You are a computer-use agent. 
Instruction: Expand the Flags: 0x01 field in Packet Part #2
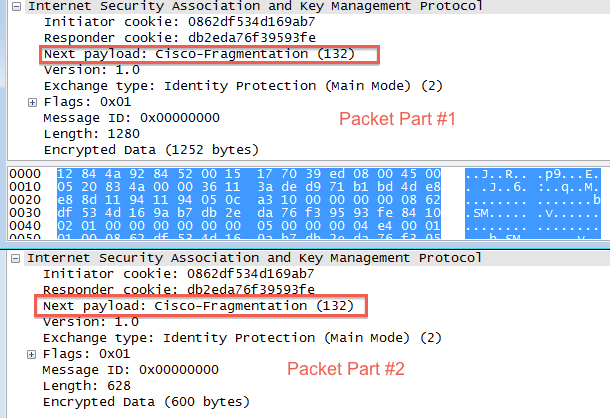click(32, 353)
